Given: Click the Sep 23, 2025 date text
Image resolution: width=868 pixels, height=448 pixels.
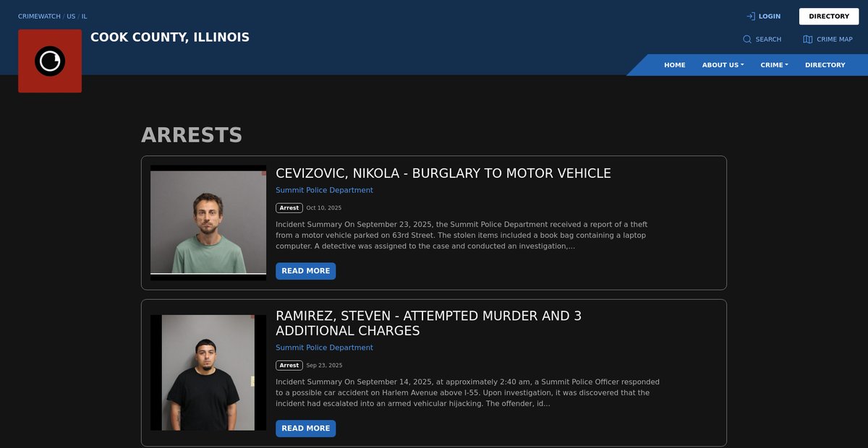Looking at the screenshot, I should [x=324, y=366].
